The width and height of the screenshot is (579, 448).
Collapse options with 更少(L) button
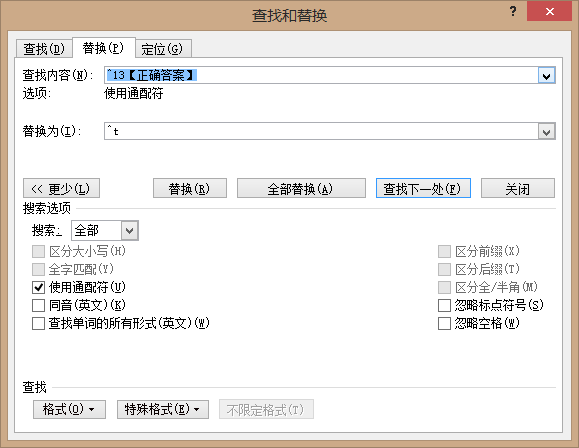tap(61, 188)
